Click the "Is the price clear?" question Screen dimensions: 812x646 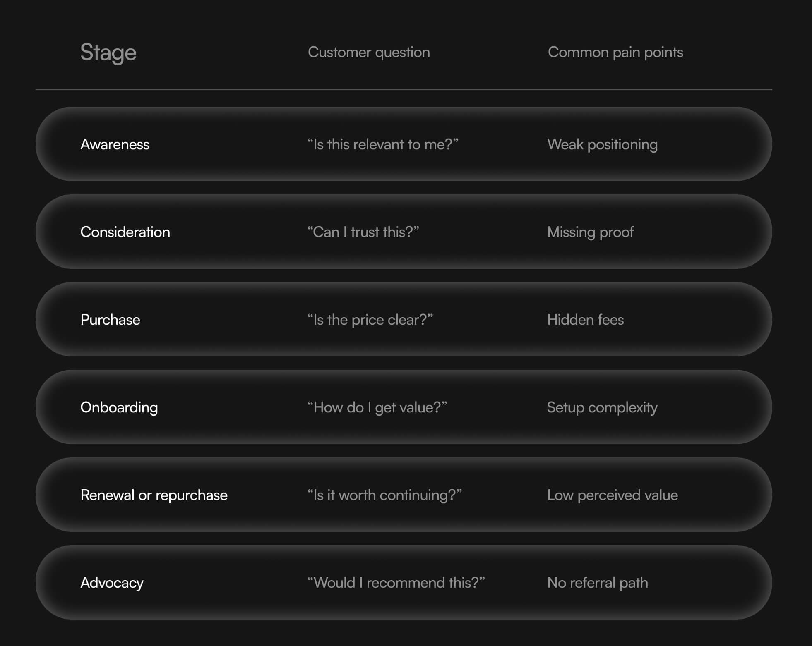pos(370,320)
